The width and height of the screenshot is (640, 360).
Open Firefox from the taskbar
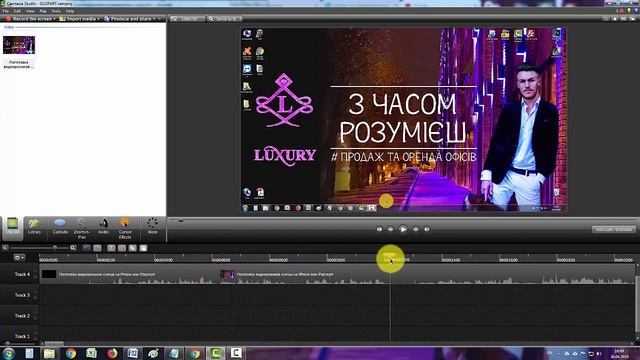click(112, 353)
